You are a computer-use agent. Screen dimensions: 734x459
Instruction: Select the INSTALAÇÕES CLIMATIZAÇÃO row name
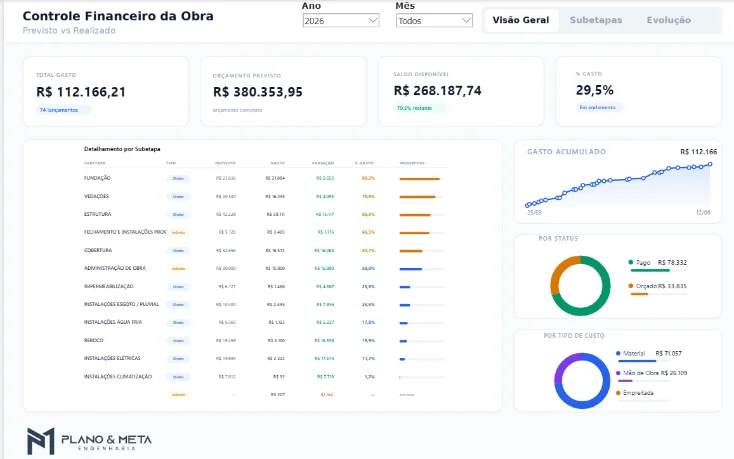tap(118, 376)
